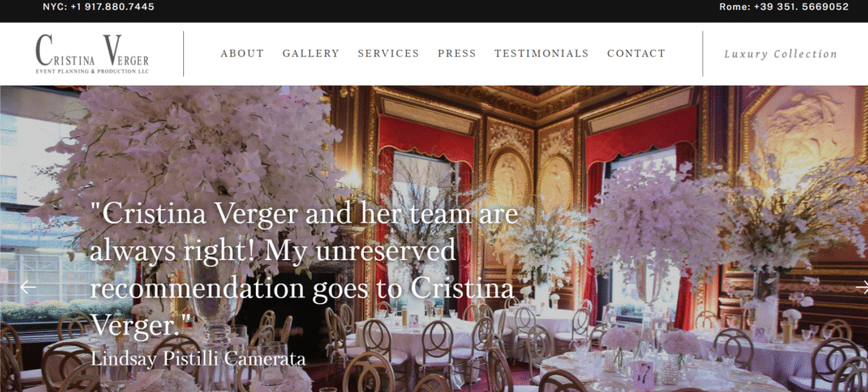Screen dimensions: 868x392
Task: Open the About page
Action: pos(242,53)
